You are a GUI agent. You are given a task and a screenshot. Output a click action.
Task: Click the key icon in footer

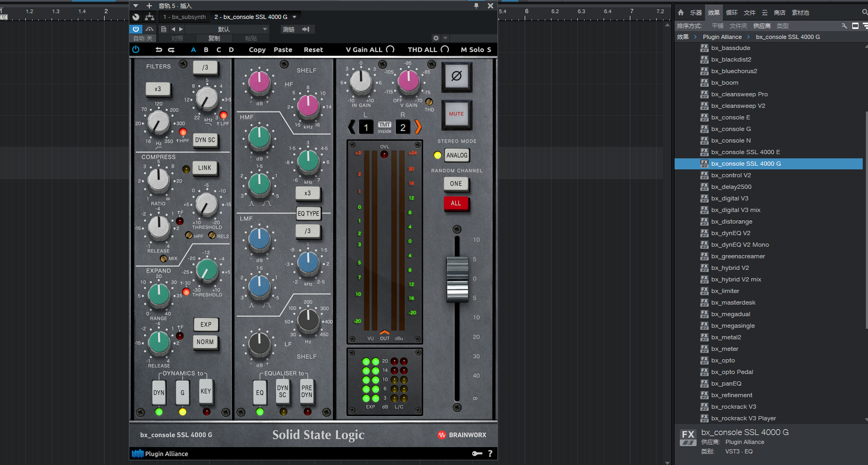coord(477,453)
